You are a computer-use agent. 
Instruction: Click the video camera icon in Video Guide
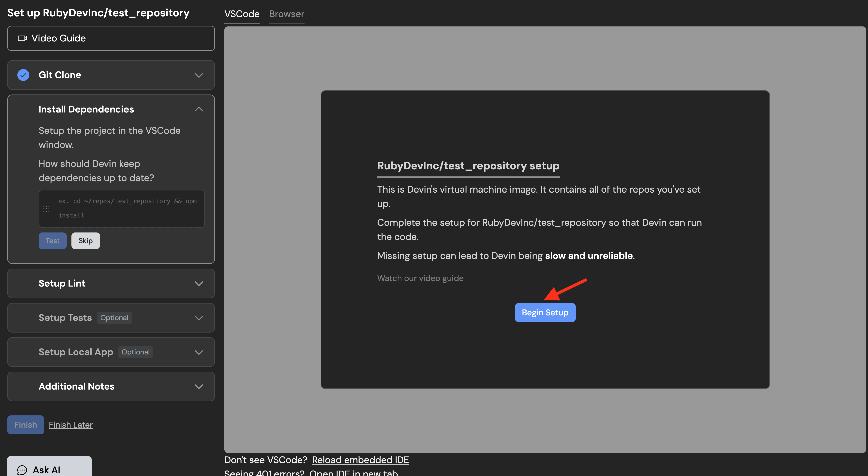coord(22,38)
